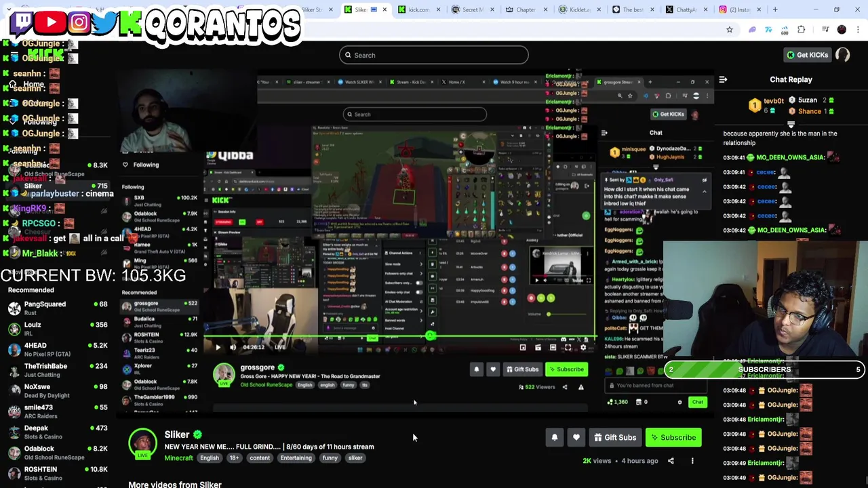Click grossgore's Gift Subs button
Image resolution: width=868 pixels, height=488 pixels.
click(523, 369)
